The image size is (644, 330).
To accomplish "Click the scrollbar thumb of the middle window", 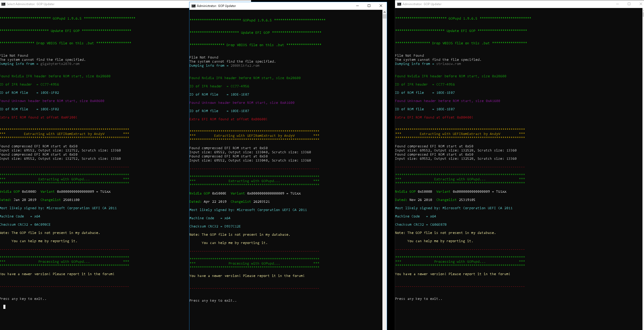I will click(384, 16).
